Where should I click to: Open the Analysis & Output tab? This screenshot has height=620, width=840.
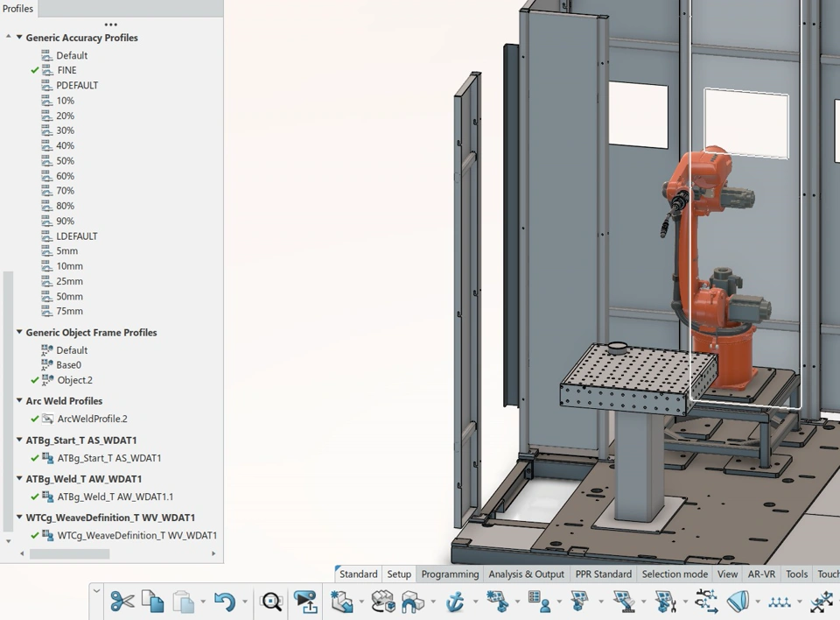526,574
